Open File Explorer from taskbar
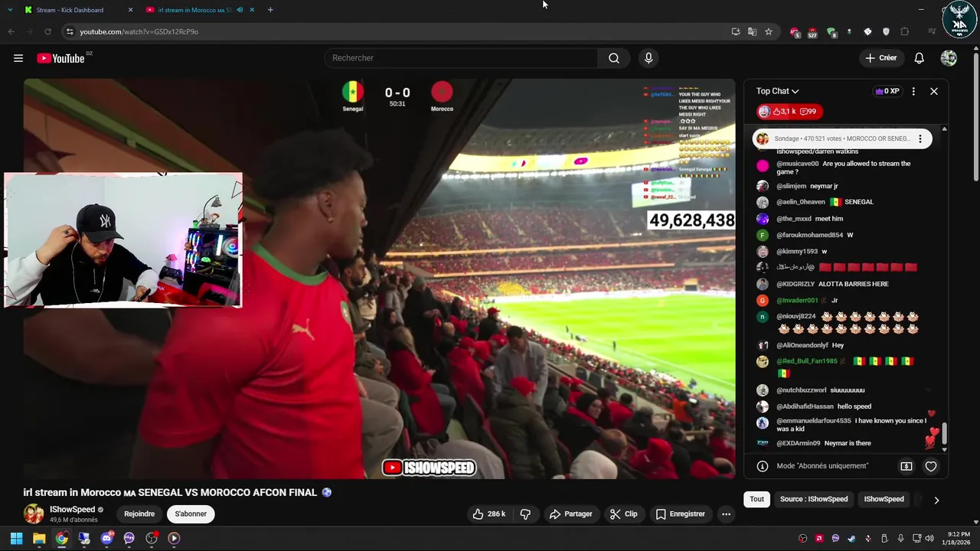This screenshot has height=551, width=980. pyautogui.click(x=39, y=538)
